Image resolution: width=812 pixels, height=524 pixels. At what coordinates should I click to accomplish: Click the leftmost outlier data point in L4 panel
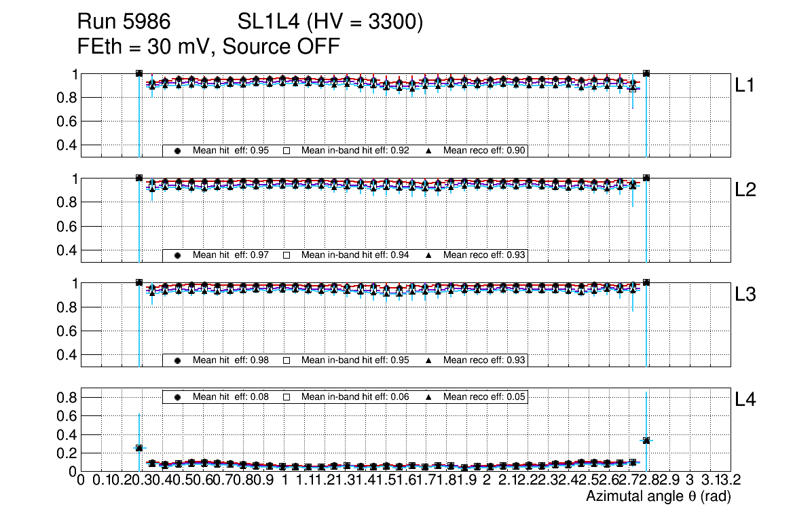coord(139,448)
